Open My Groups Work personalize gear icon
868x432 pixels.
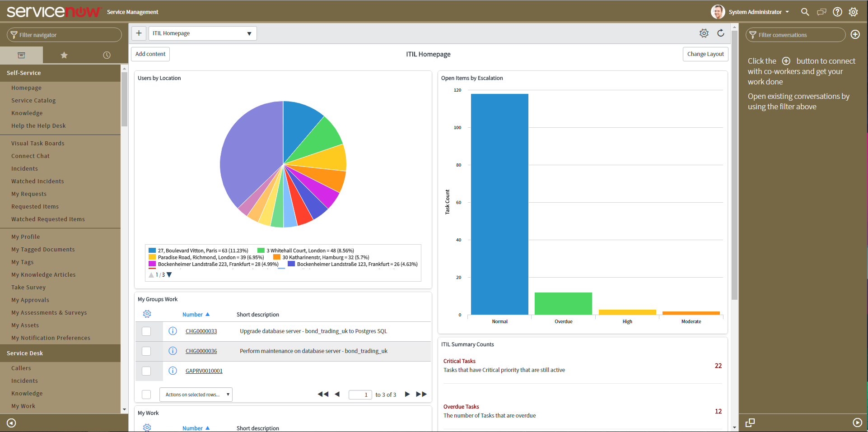coord(147,314)
